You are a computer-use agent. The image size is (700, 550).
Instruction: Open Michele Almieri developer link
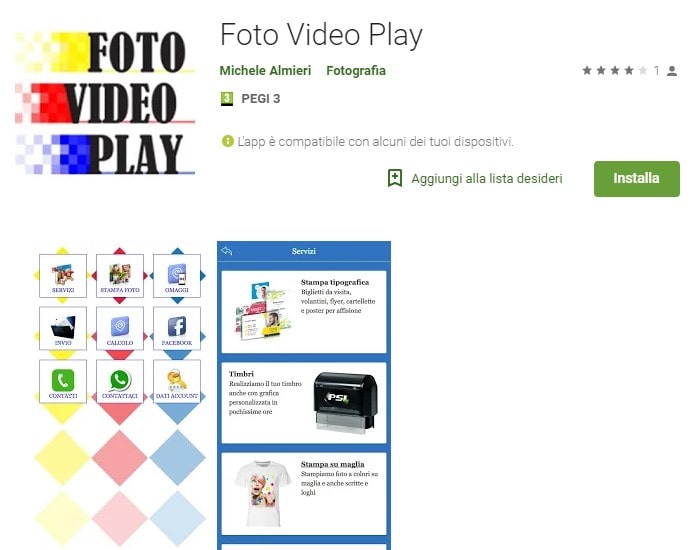[x=265, y=71]
